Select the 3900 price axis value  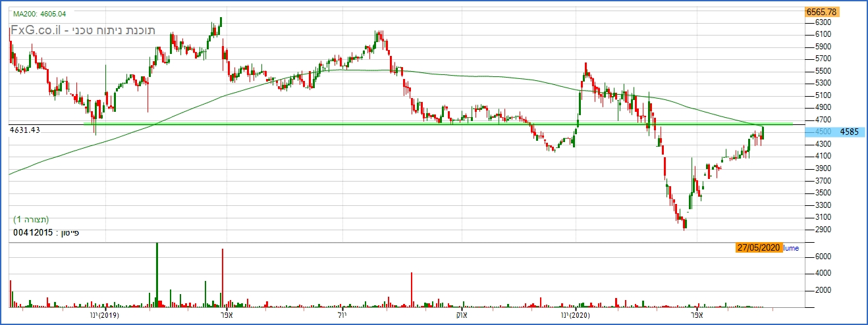[824, 168]
